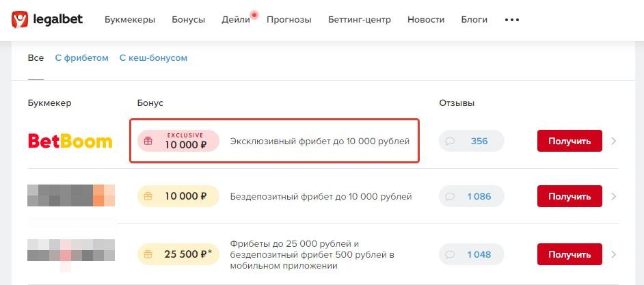Viewport: 644px width, 285px height.
Task: Click comment bubble icon next to 1 086
Action: tap(450, 197)
